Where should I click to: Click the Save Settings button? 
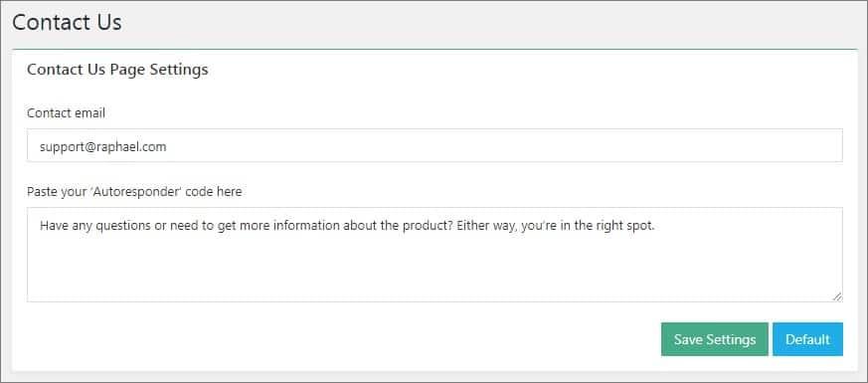(x=714, y=339)
